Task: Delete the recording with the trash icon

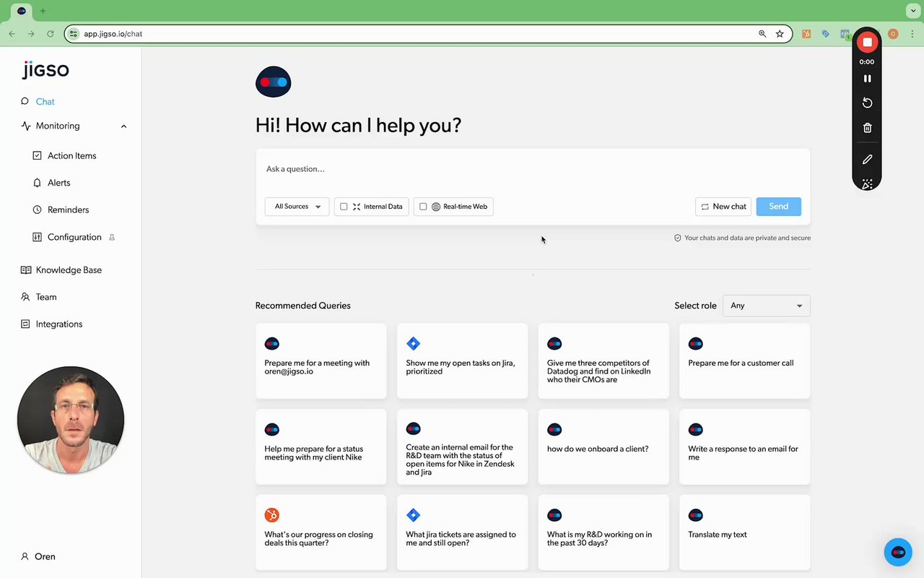Action: pos(867,128)
